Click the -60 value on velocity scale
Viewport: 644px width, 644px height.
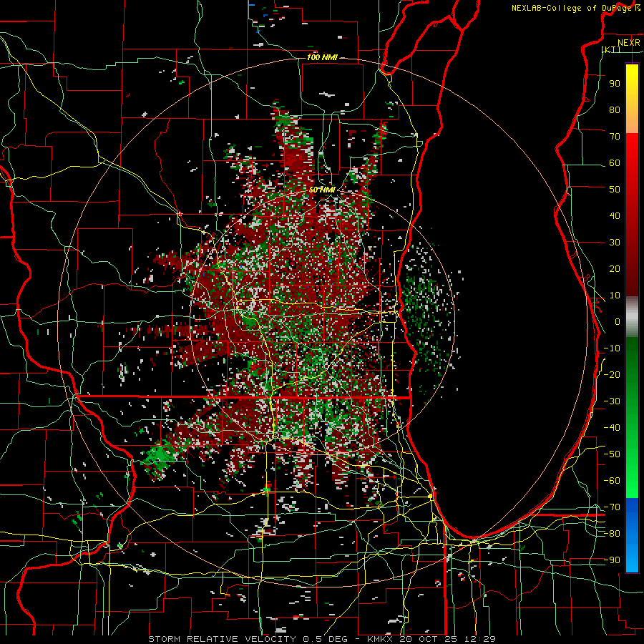pyautogui.click(x=612, y=481)
